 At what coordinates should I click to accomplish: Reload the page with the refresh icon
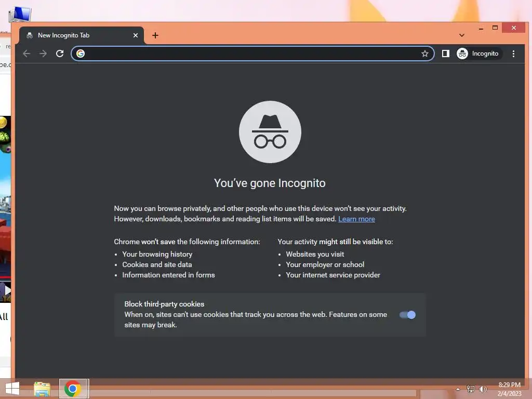point(60,54)
